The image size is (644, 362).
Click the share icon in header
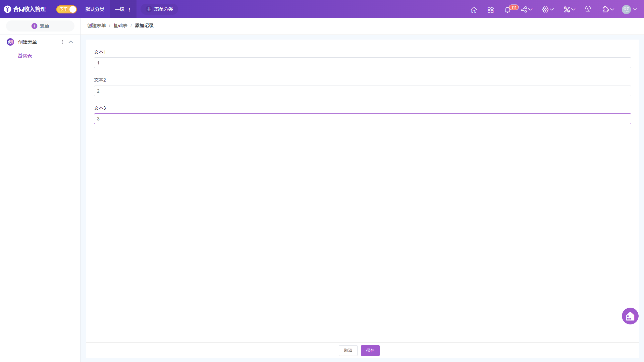tap(524, 9)
